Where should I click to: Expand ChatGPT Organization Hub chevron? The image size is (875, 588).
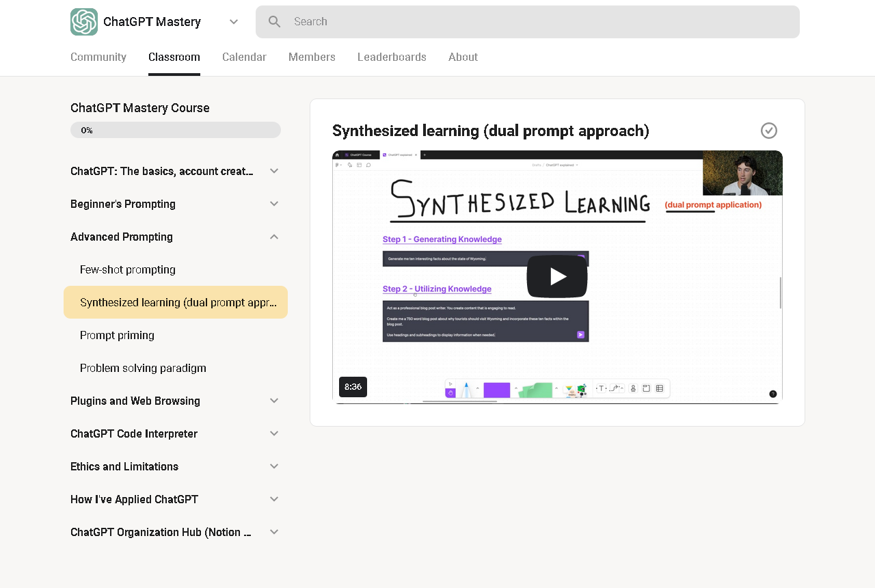pyautogui.click(x=274, y=532)
